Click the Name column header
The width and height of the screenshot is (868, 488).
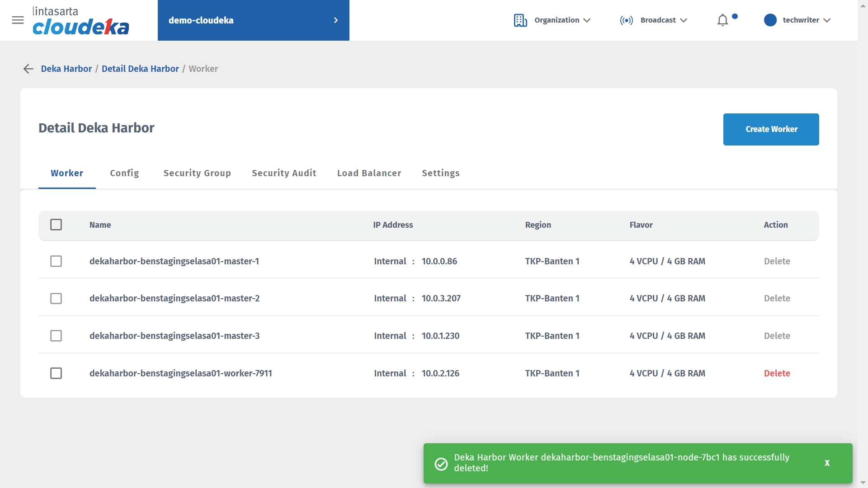[x=100, y=225]
